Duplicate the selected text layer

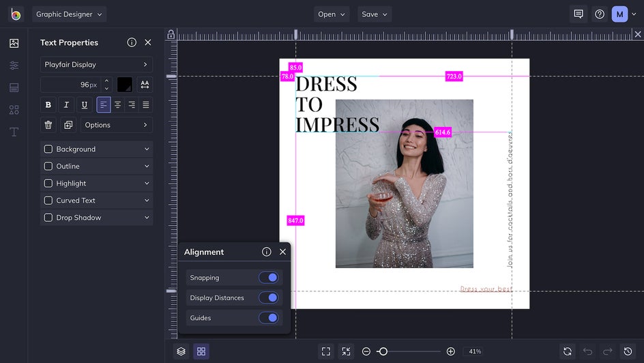(68, 125)
